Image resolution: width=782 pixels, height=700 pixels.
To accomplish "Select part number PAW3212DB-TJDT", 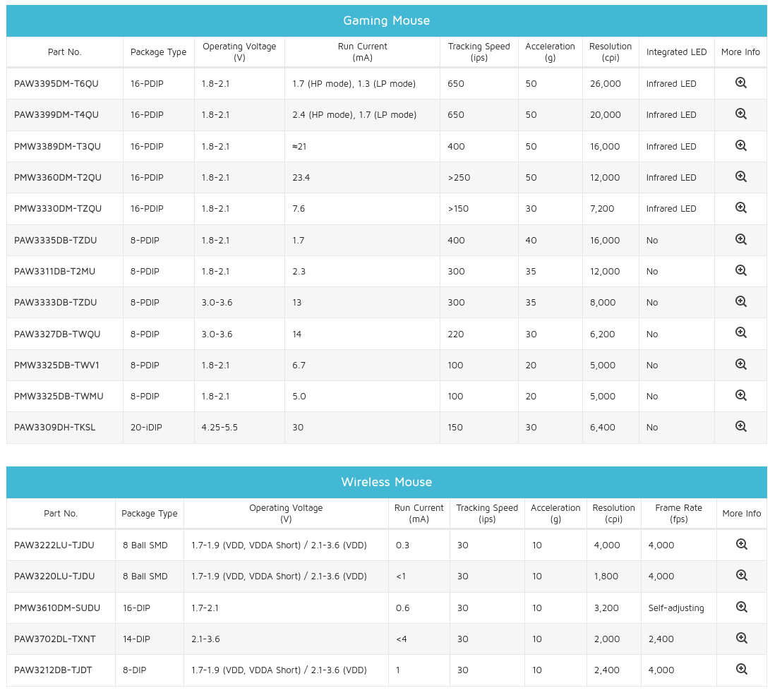I will tap(53, 670).
